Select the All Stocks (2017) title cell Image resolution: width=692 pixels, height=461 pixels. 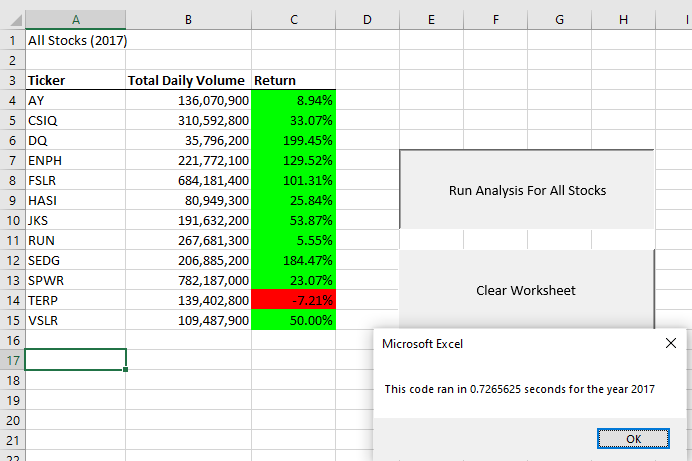coord(75,40)
